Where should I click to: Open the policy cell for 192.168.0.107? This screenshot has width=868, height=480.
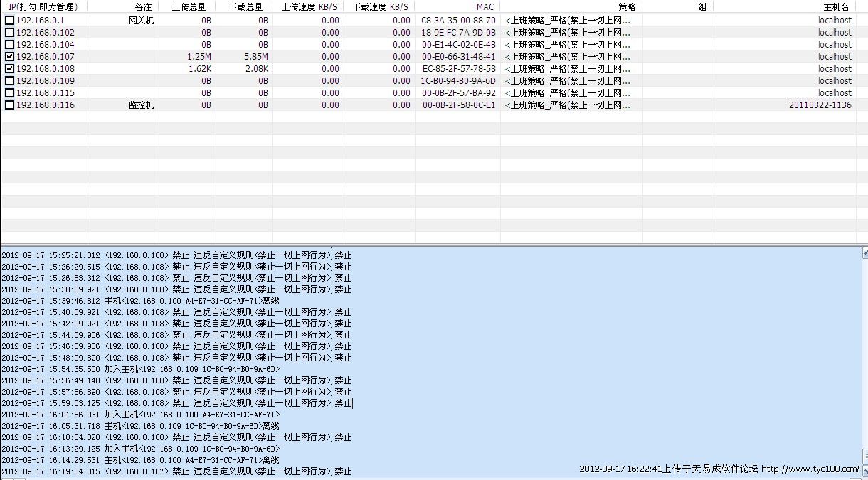pos(567,57)
